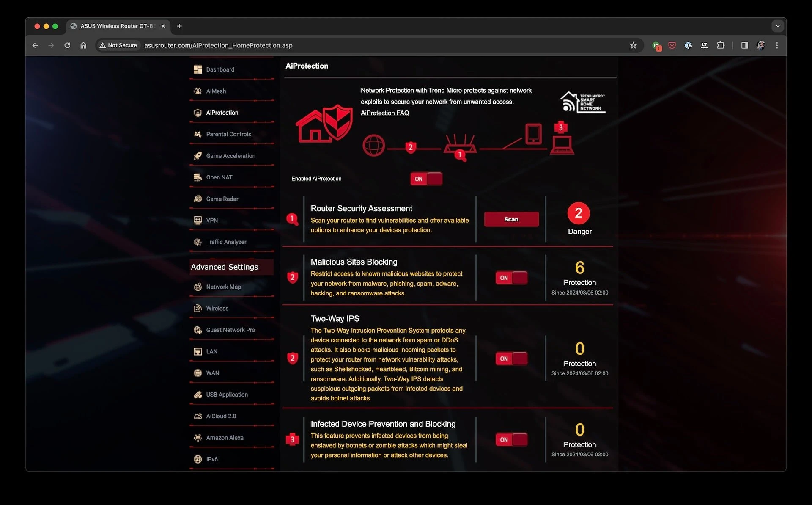Screen dimensions: 812x505
Task: Click the Not Secure site info chip
Action: pos(118,45)
